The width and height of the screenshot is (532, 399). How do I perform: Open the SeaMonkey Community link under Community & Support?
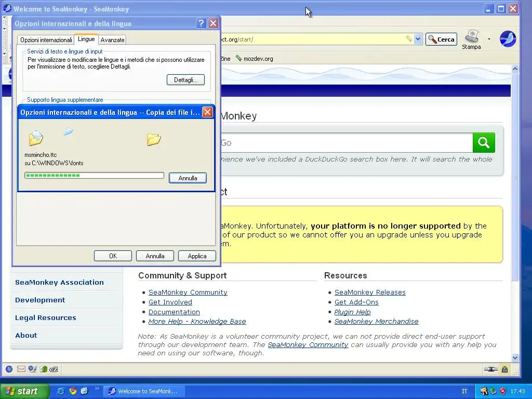pos(188,292)
